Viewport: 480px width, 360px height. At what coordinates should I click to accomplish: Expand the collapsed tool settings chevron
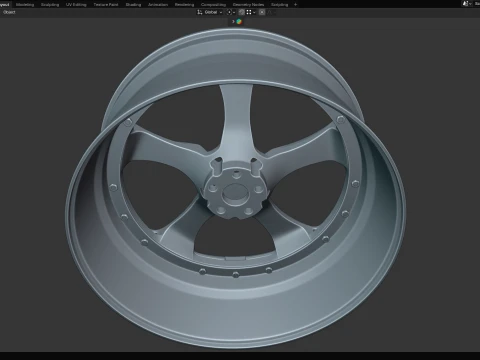(233, 22)
